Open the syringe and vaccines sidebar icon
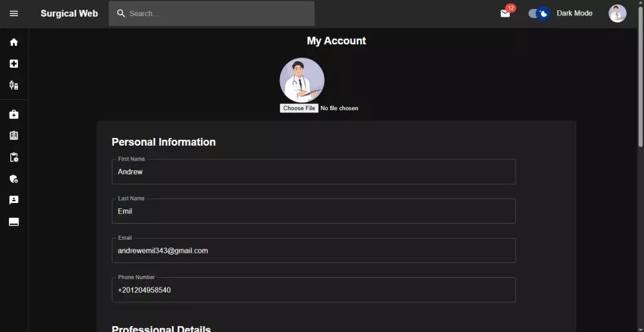 pos(14,86)
